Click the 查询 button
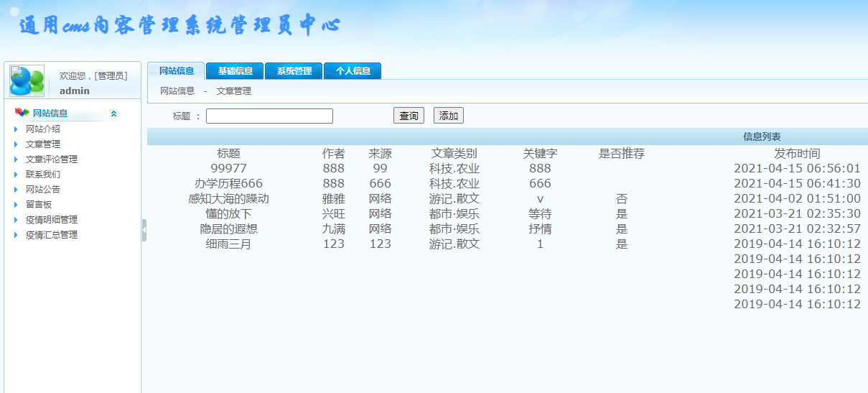 (x=409, y=116)
